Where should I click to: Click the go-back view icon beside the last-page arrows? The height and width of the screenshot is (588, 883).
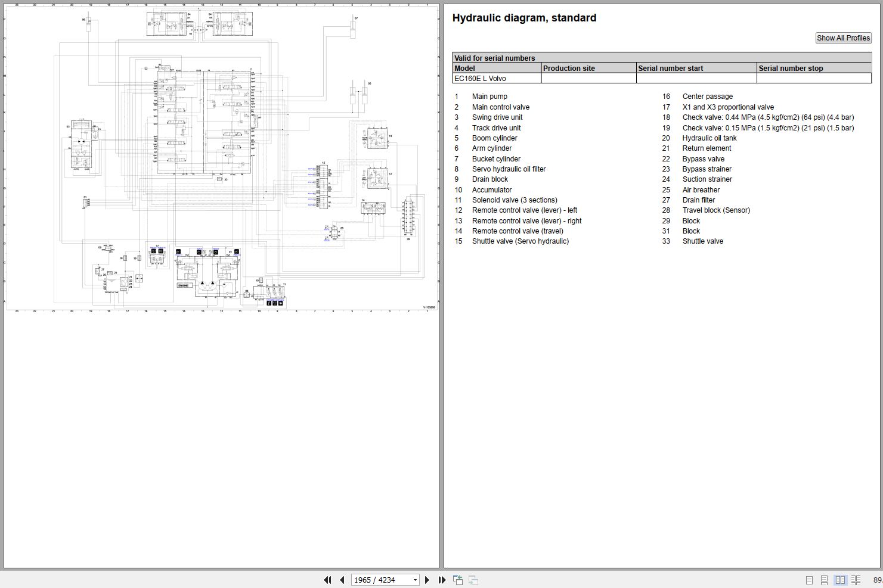[x=458, y=580]
